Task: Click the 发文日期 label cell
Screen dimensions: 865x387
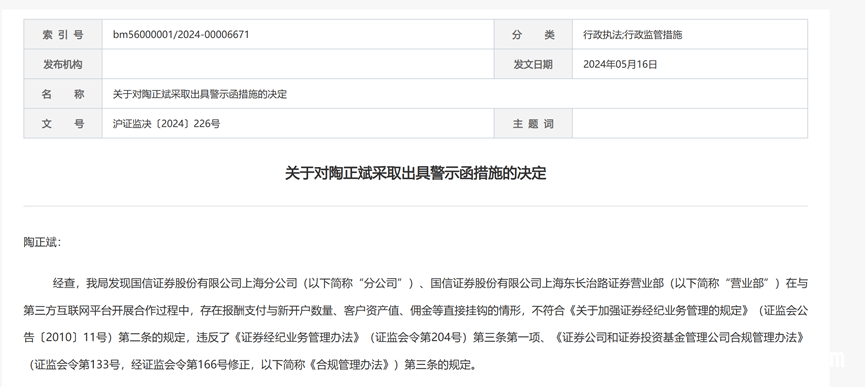Action: pyautogui.click(x=533, y=64)
